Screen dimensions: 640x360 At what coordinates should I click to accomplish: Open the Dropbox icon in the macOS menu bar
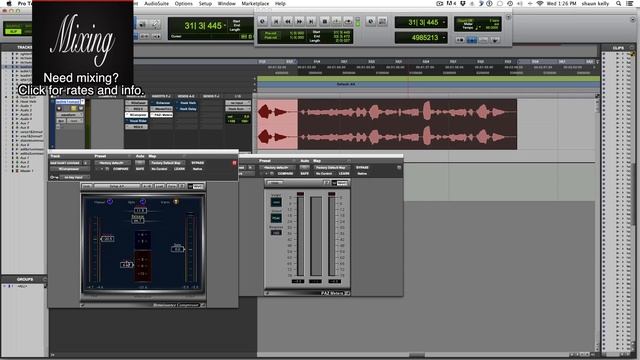pos(462,3)
